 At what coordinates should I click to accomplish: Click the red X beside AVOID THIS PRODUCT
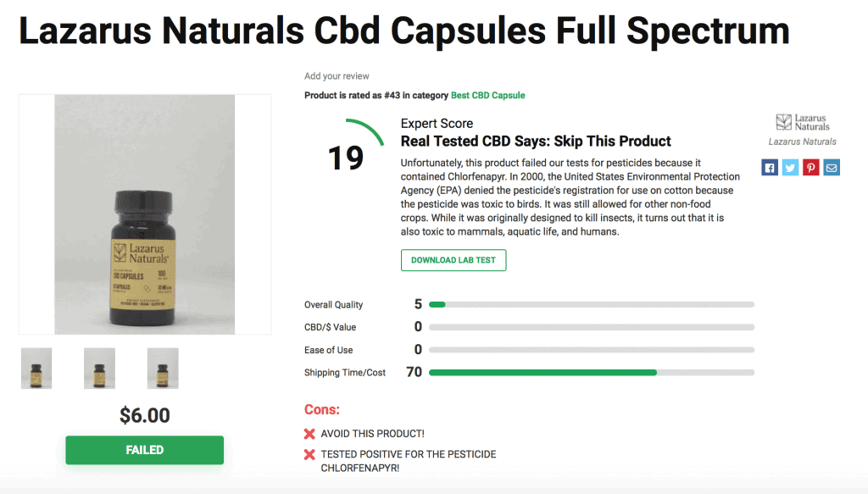click(309, 433)
